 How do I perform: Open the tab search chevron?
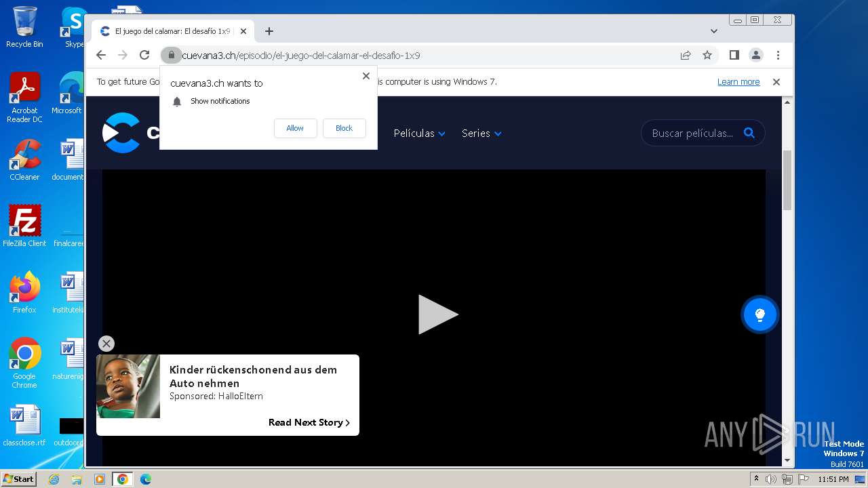pyautogui.click(x=713, y=31)
